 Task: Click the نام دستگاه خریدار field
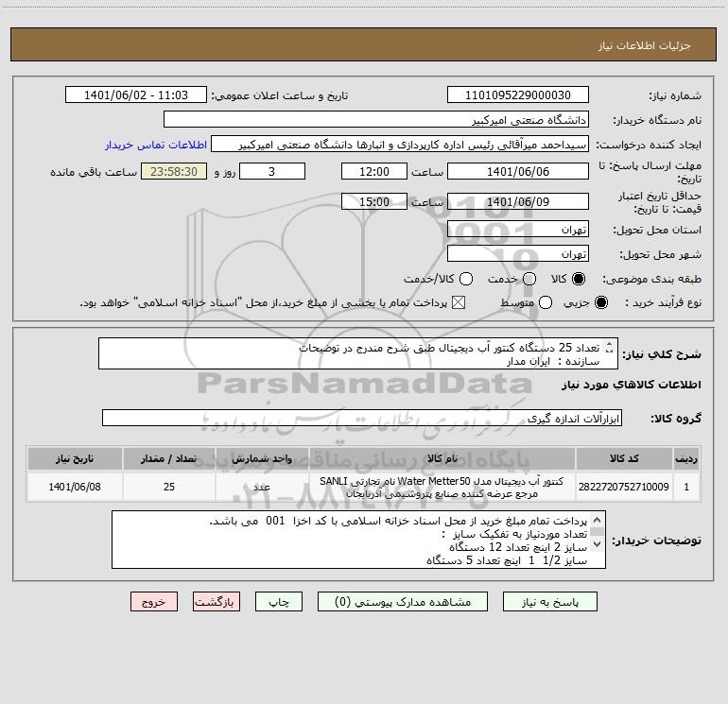tap(376, 120)
